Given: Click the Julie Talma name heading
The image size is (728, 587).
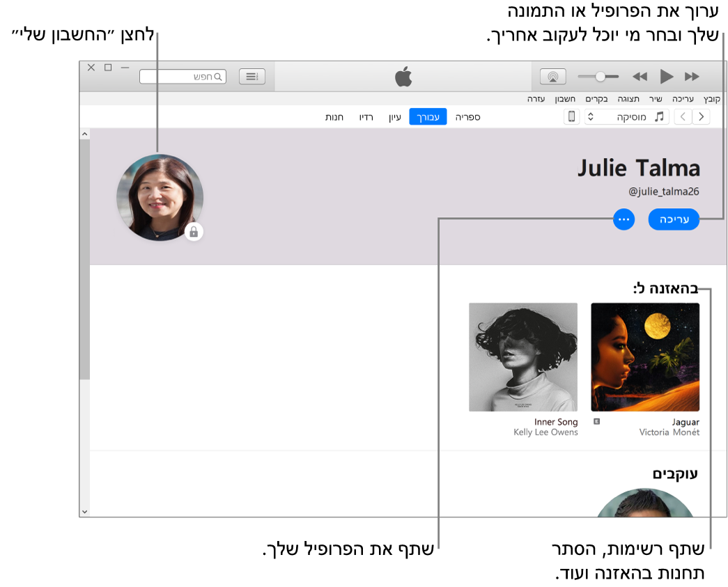Looking at the screenshot, I should point(638,168).
